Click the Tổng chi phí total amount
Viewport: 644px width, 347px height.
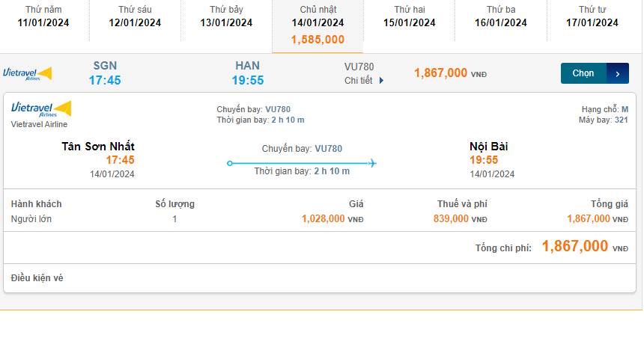575,247
